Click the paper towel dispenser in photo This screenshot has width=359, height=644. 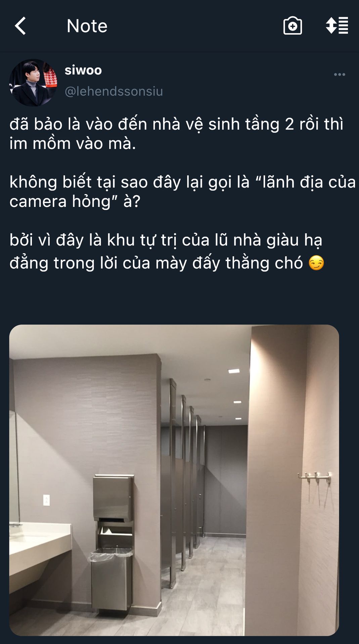pos(114,498)
